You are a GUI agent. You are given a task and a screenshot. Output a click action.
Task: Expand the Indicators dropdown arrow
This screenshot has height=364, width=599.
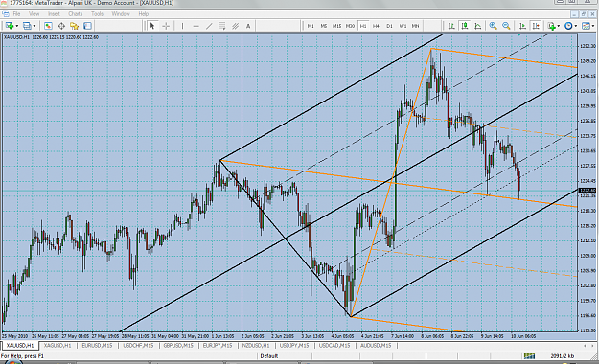[x=559, y=26]
